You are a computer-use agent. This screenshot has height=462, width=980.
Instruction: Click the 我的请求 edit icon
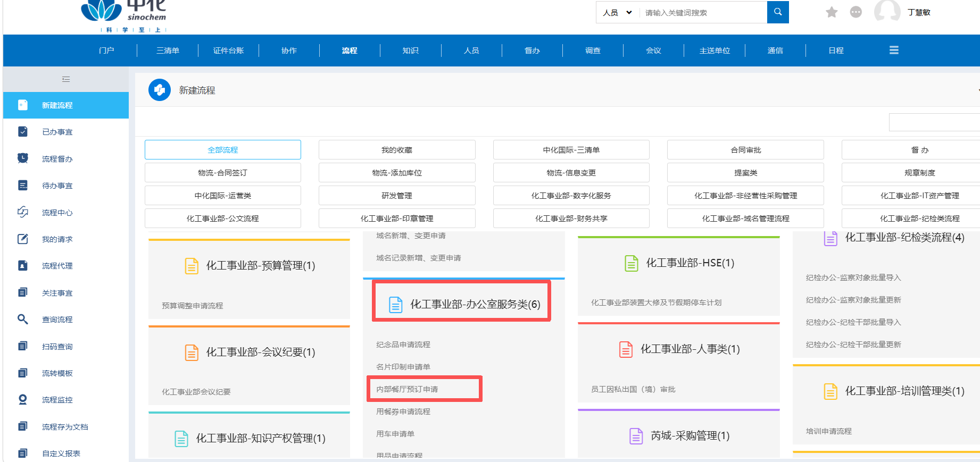(23, 239)
